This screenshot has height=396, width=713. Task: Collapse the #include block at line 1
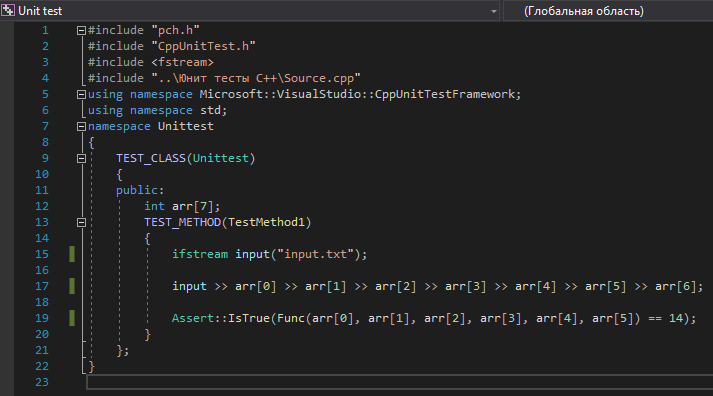coord(81,30)
